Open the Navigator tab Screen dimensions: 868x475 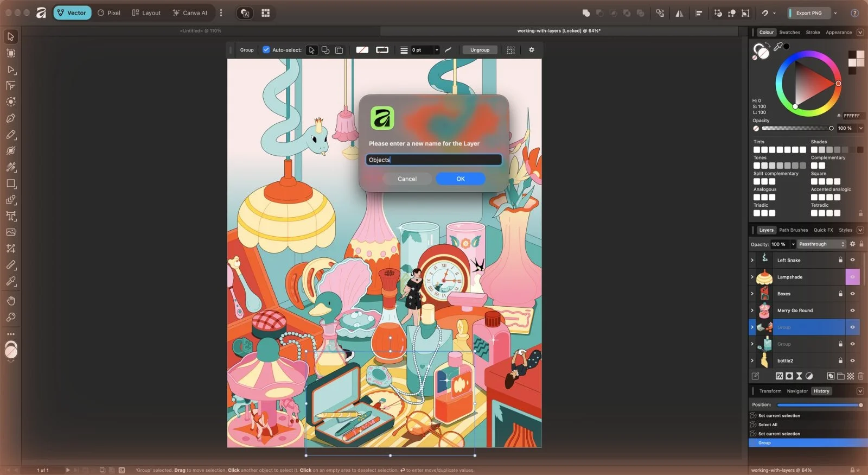click(x=797, y=391)
